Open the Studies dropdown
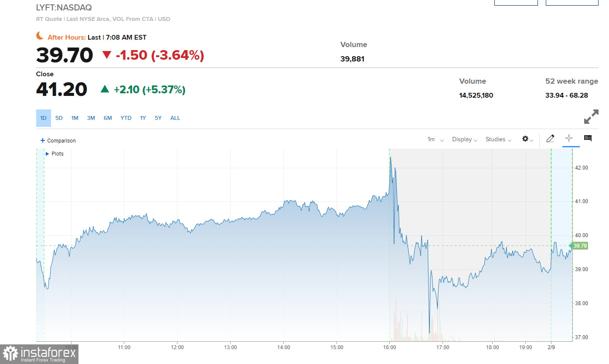 tap(498, 139)
